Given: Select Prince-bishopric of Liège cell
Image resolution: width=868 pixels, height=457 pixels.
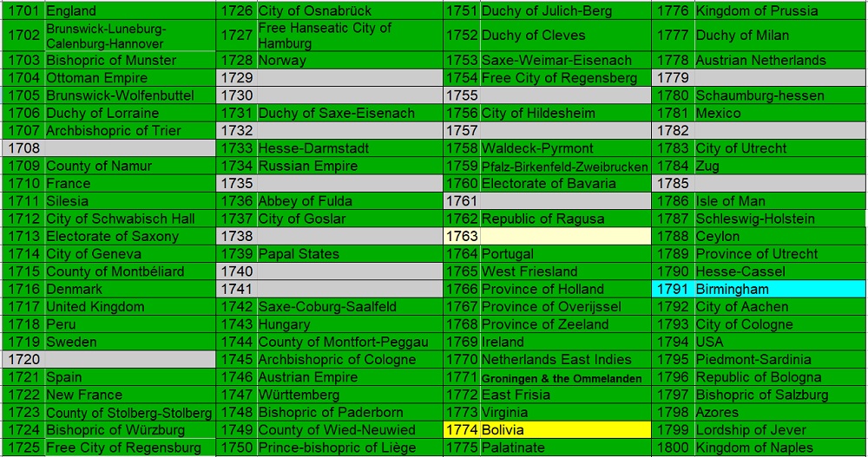Looking at the screenshot, I should 349,447.
